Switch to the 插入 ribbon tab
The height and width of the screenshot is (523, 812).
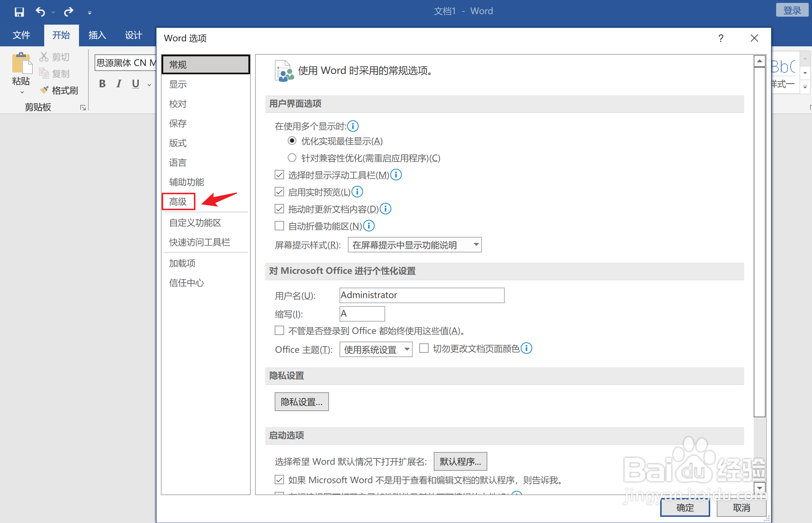click(97, 35)
